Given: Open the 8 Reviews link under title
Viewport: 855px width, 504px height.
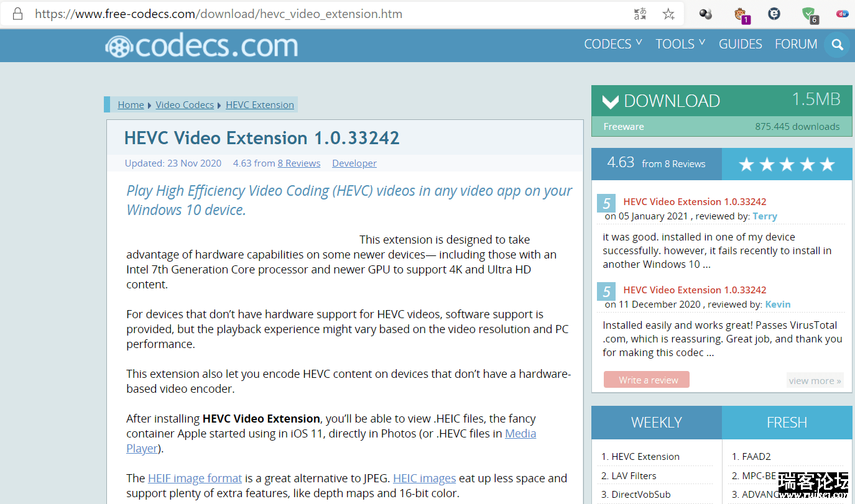Looking at the screenshot, I should click(299, 163).
